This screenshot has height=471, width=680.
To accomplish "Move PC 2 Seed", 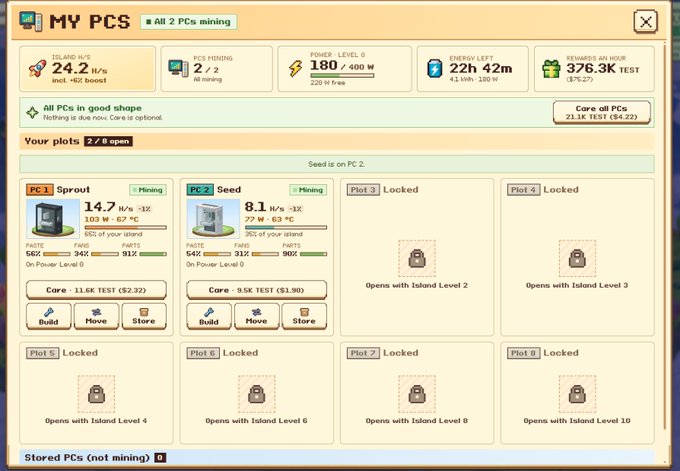I will pos(257,316).
